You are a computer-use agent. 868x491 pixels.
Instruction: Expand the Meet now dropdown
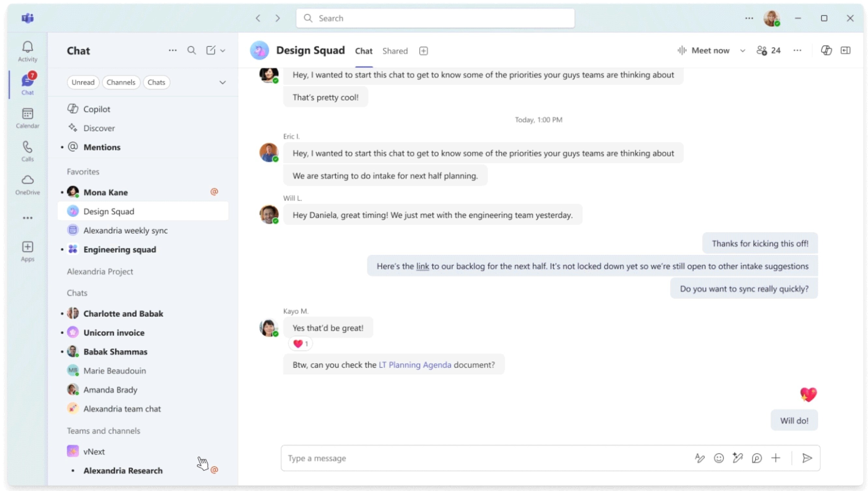point(743,51)
